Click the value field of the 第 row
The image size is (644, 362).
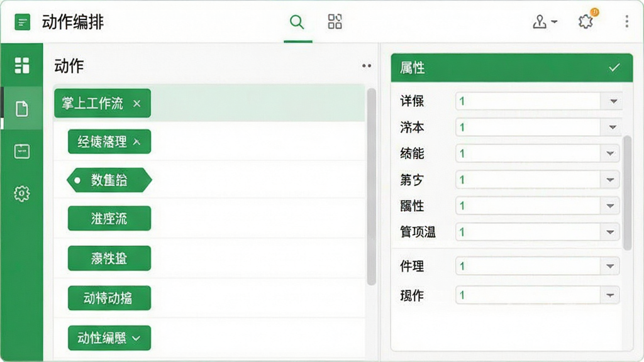pyautogui.click(x=528, y=180)
